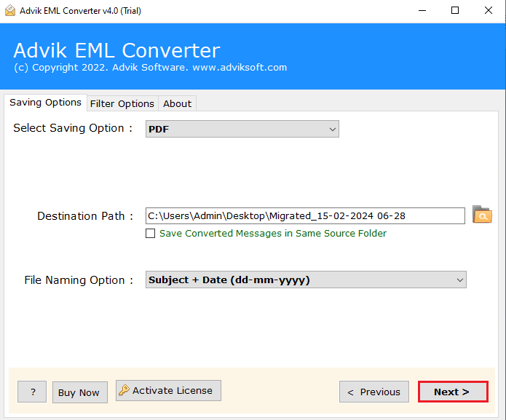Screen dimensions: 506x420
Task: Click the www.adviksoft.com copyright text
Action: pyautogui.click(x=240, y=68)
